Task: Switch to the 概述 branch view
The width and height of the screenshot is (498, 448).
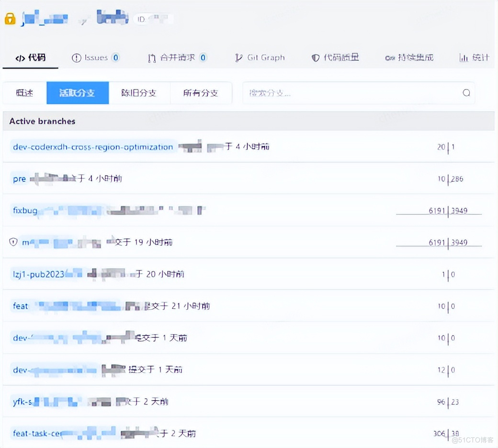Action: click(x=24, y=93)
